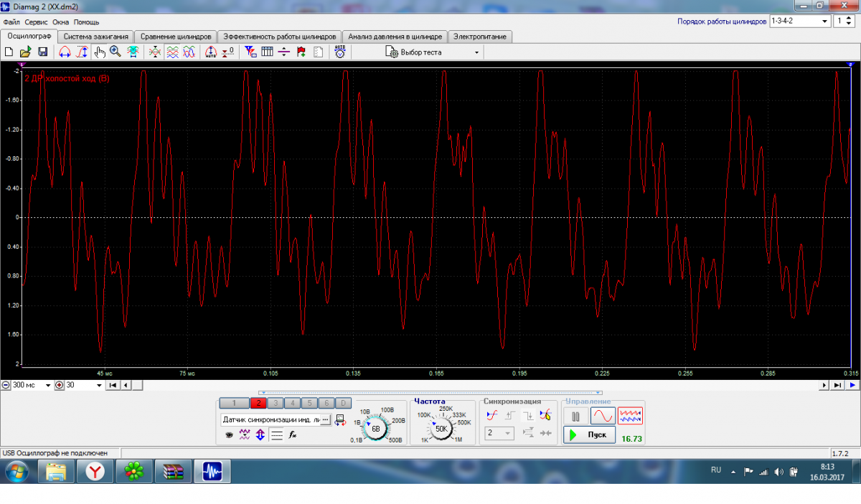Viewport: 861px width, 504px height.
Task: Toggle the red active channel 2 button
Action: pos(259,404)
